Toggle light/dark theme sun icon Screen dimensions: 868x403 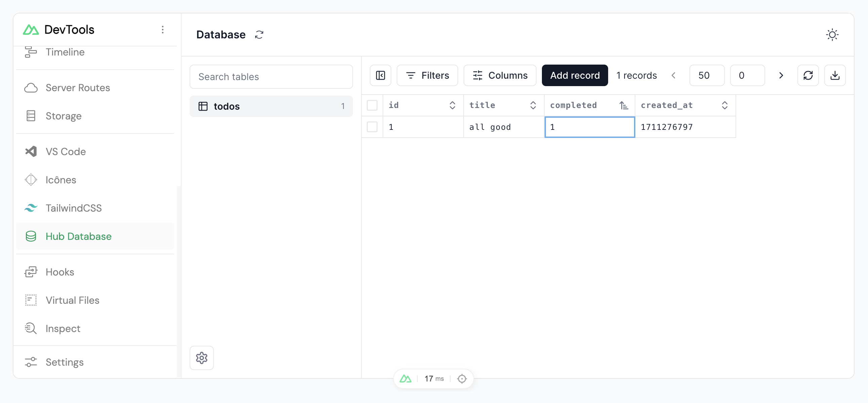point(832,35)
